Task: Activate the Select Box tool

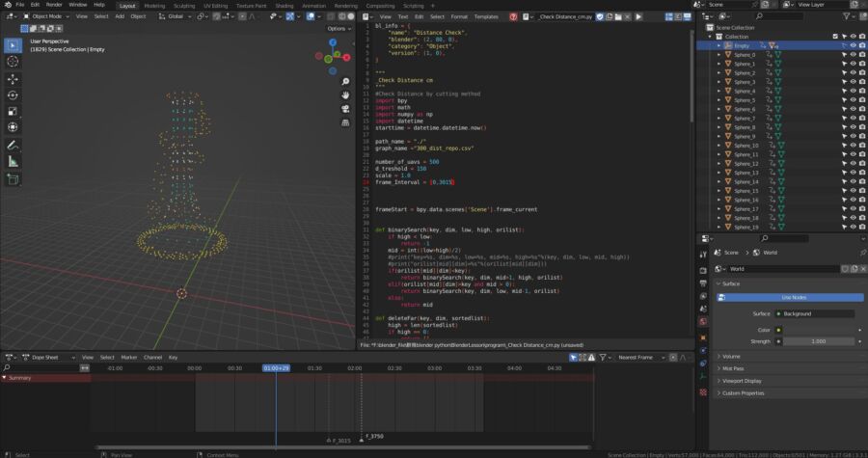Action: click(x=13, y=44)
